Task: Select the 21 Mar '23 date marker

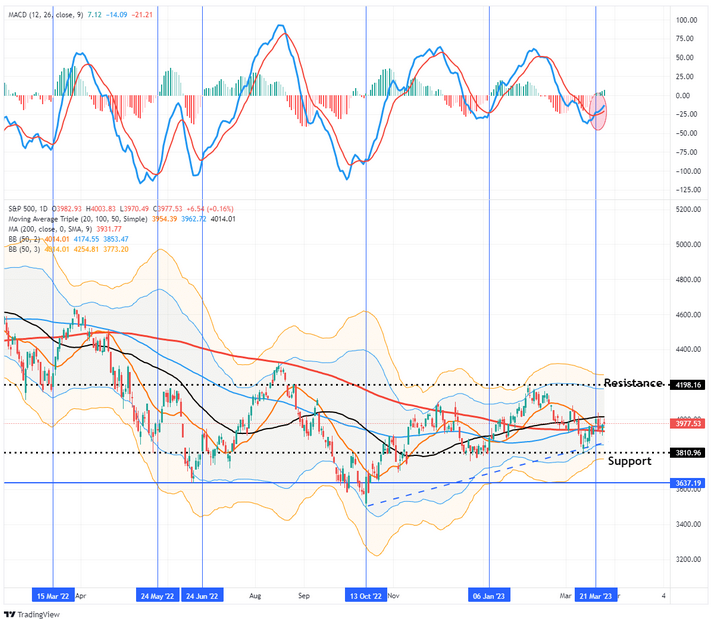Action: point(596,595)
